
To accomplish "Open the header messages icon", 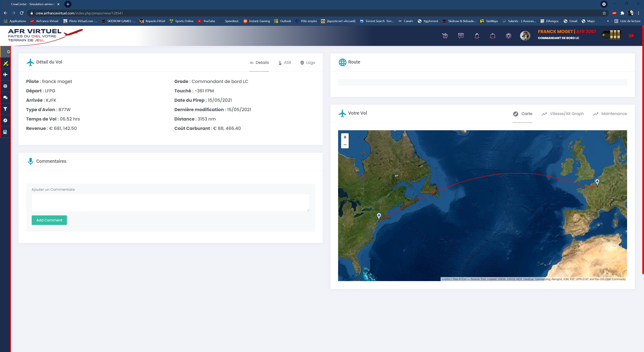I will coord(461,36).
